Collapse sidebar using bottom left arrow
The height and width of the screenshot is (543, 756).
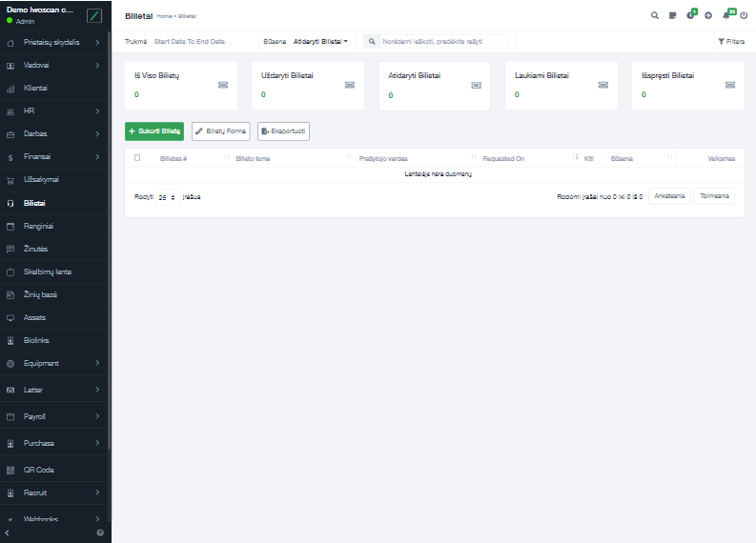[x=10, y=533]
